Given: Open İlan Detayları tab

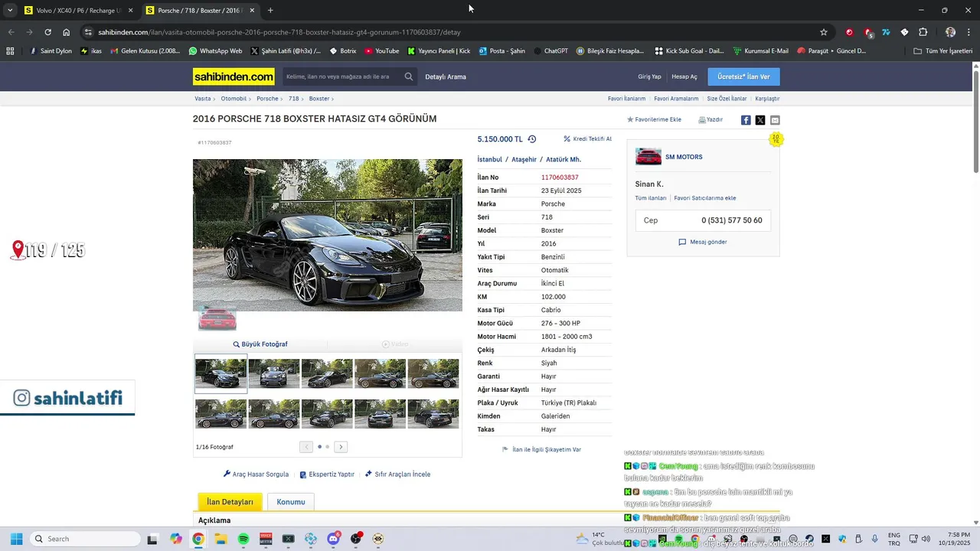Looking at the screenshot, I should coord(230,502).
